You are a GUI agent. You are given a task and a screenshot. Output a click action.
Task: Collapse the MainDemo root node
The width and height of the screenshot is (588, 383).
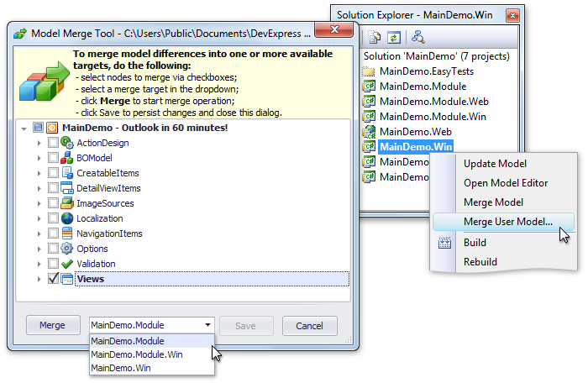click(24, 129)
